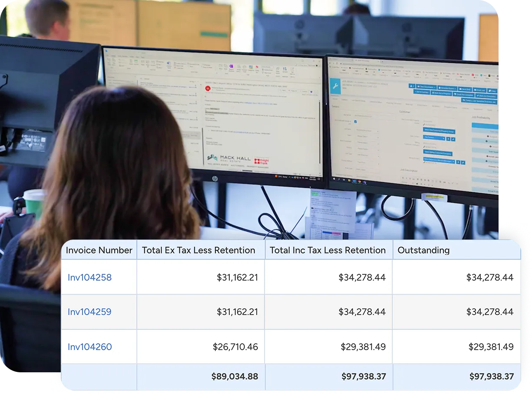Image resolution: width=532 pixels, height=394 pixels.
Task: Click the Job Profitability panel heading
Action: [481, 118]
